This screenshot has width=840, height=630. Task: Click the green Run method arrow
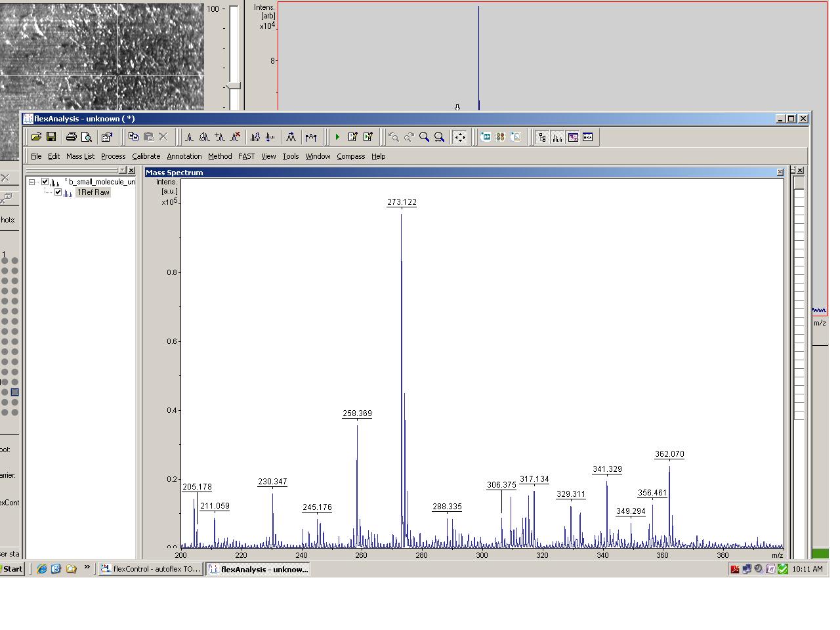click(337, 137)
